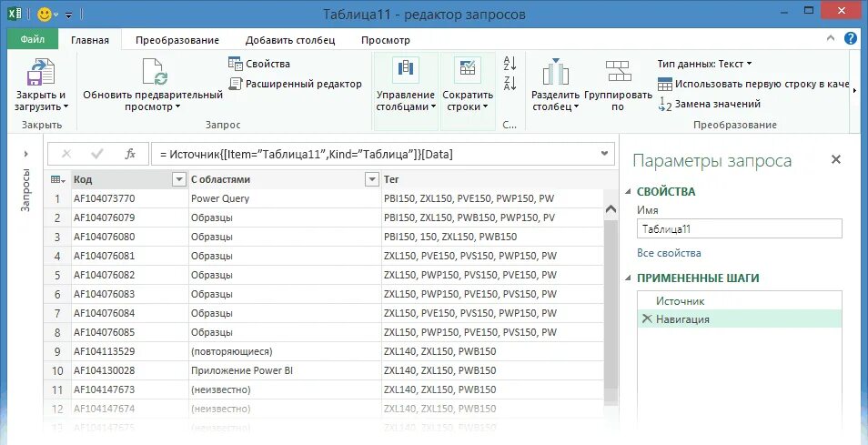Viewport: 868px width, 445px height.
Task: Expand Закрыть и загрузить dropdown arrow
Action: click(66, 106)
